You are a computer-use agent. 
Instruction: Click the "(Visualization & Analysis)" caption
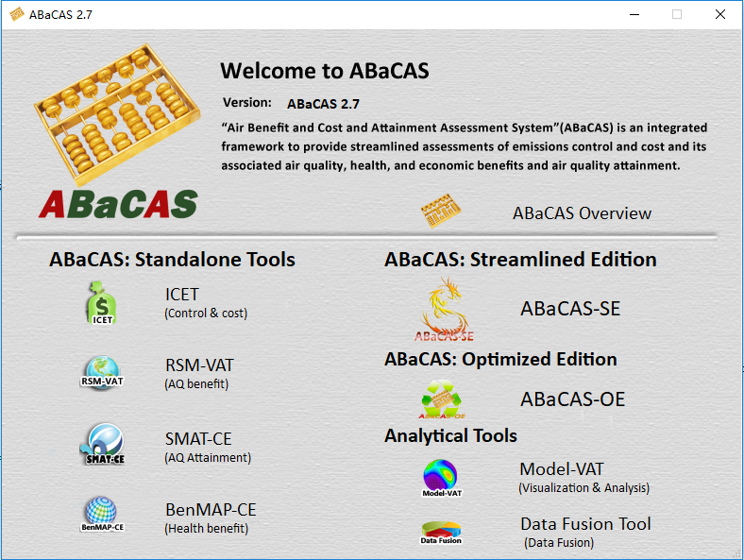[584, 488]
